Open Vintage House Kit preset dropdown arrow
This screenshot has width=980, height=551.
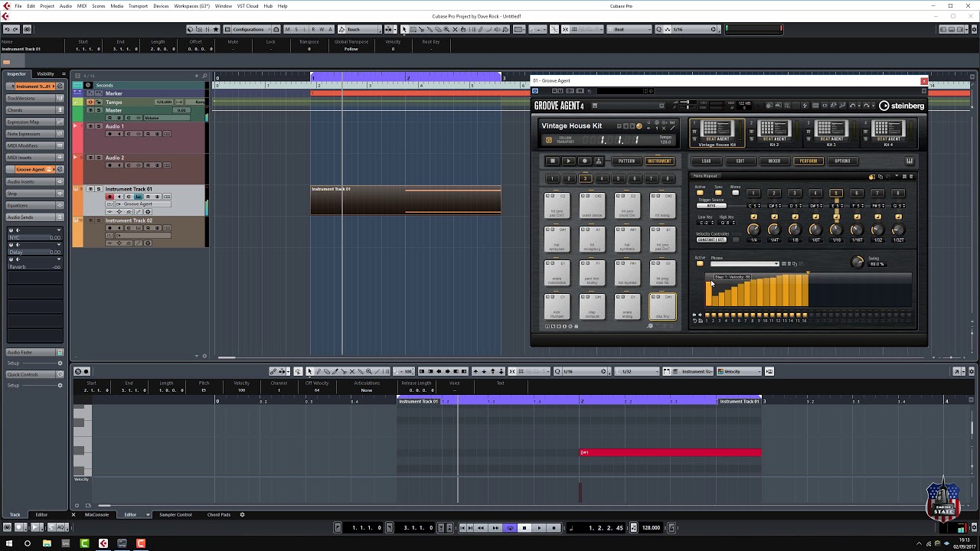pos(619,126)
